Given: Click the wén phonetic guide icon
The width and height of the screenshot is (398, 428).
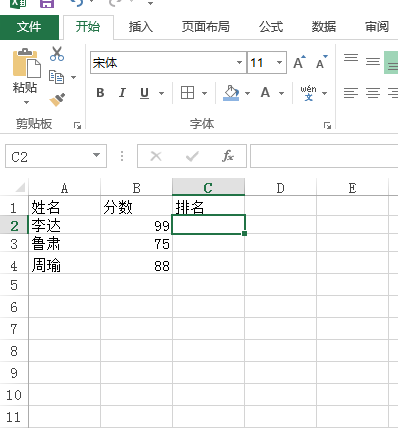Looking at the screenshot, I should [308, 93].
